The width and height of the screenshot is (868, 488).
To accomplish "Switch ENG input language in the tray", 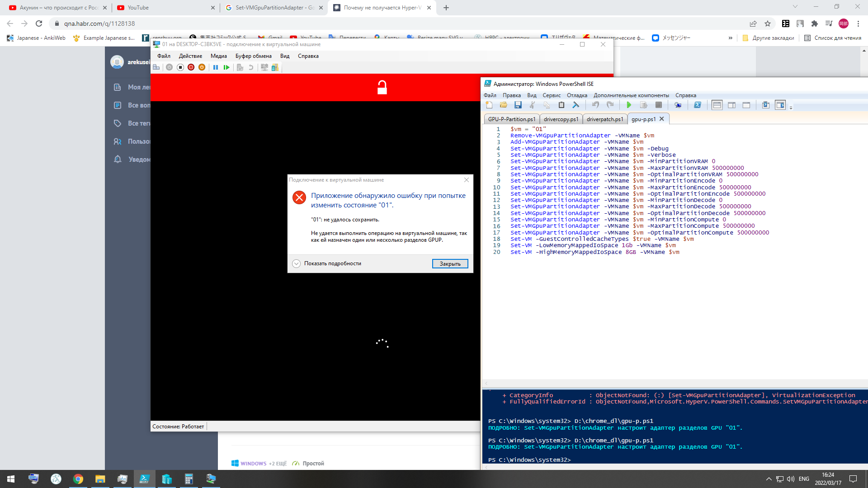I will pyautogui.click(x=804, y=479).
